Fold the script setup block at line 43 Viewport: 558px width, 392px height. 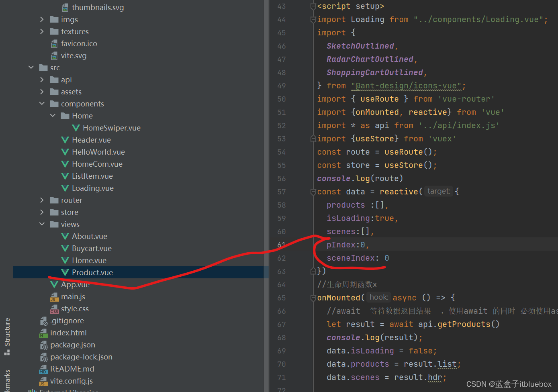(x=313, y=6)
